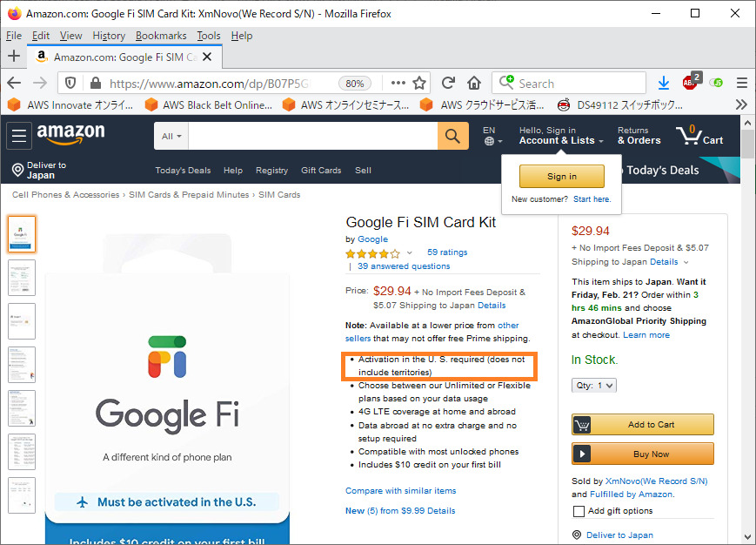Open the View menu
The width and height of the screenshot is (756, 545).
point(70,36)
